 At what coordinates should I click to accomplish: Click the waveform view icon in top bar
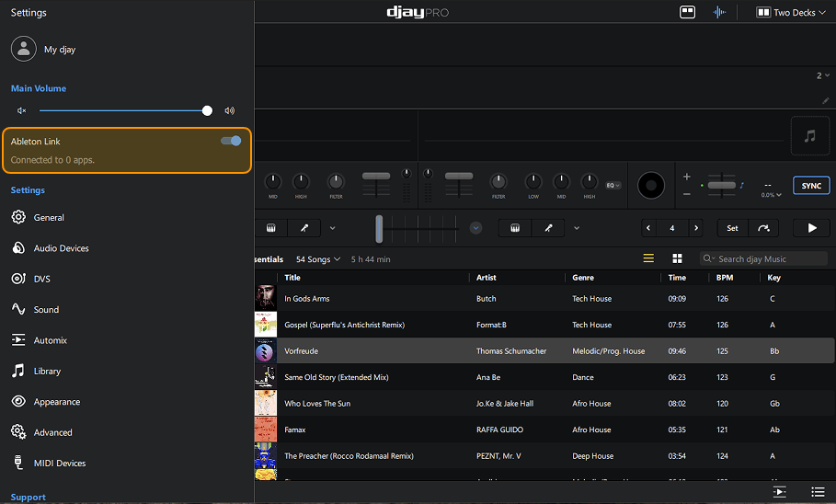pyautogui.click(x=720, y=12)
